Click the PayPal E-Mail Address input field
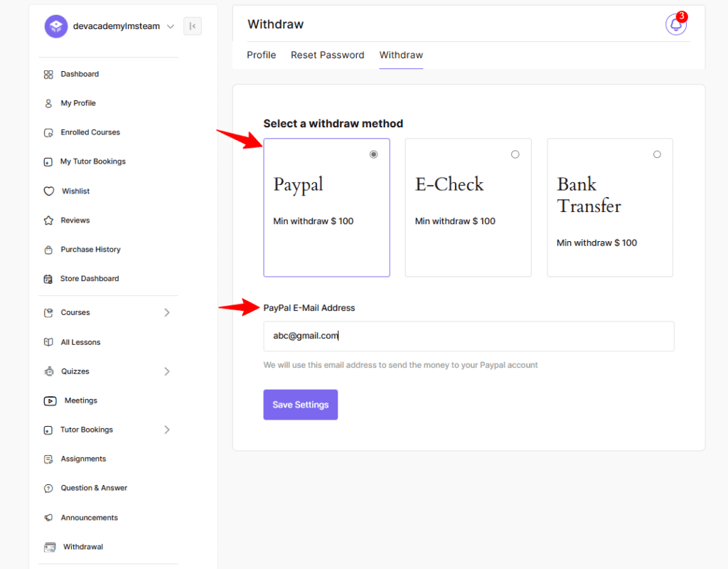The height and width of the screenshot is (569, 728). point(469,336)
